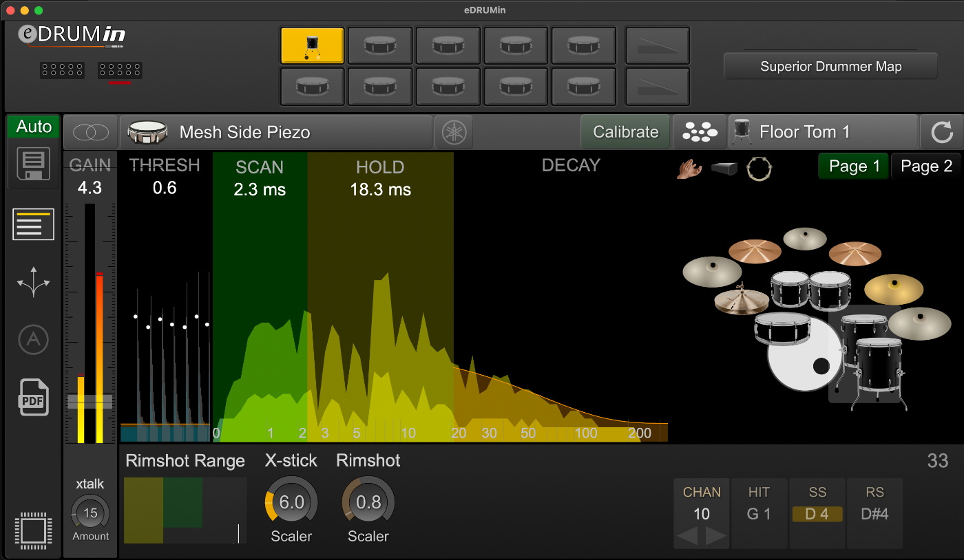This screenshot has height=560, width=964.
Task: Click the chip hardware icon
Action: coord(34,530)
